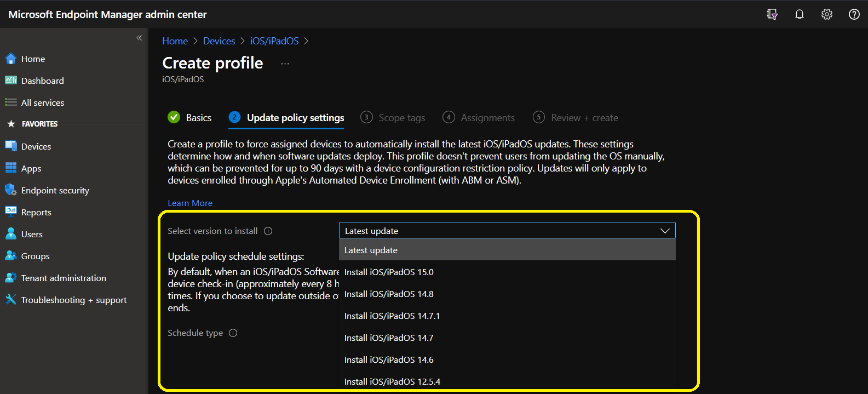Show info tooltip for Schedule type
The height and width of the screenshot is (394, 868).
233,333
